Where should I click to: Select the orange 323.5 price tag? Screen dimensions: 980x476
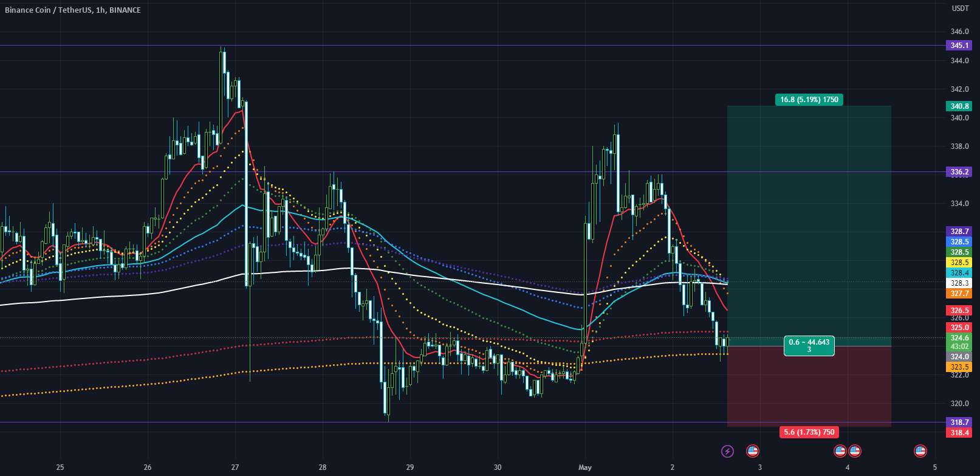click(960, 367)
